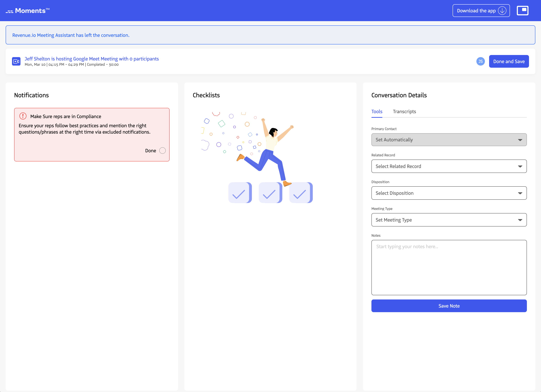Mark compliance notification as Done
541x392 pixels.
(163, 151)
